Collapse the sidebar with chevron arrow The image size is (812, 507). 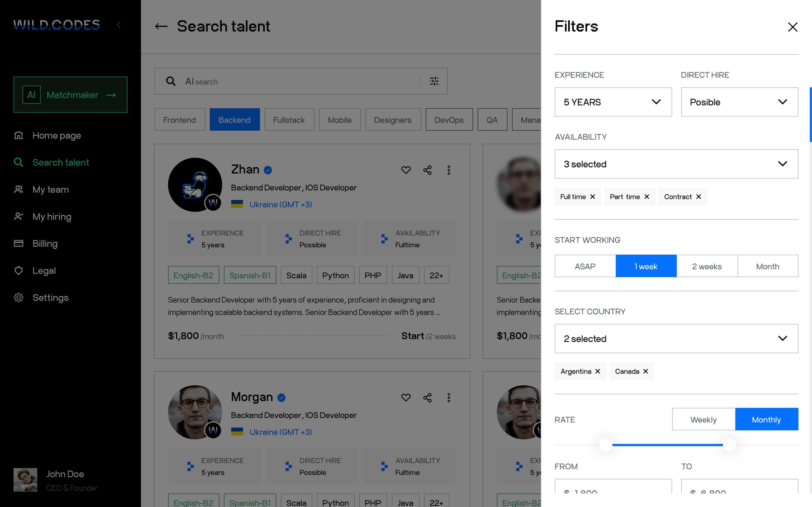point(119,25)
